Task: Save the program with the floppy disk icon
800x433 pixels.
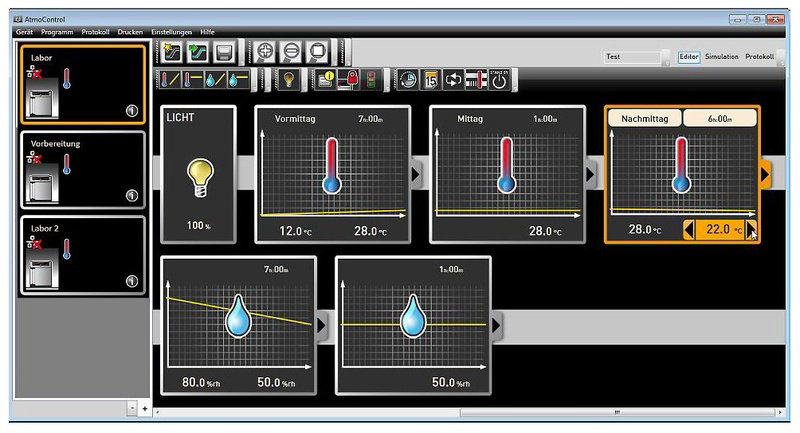Action: click(224, 53)
